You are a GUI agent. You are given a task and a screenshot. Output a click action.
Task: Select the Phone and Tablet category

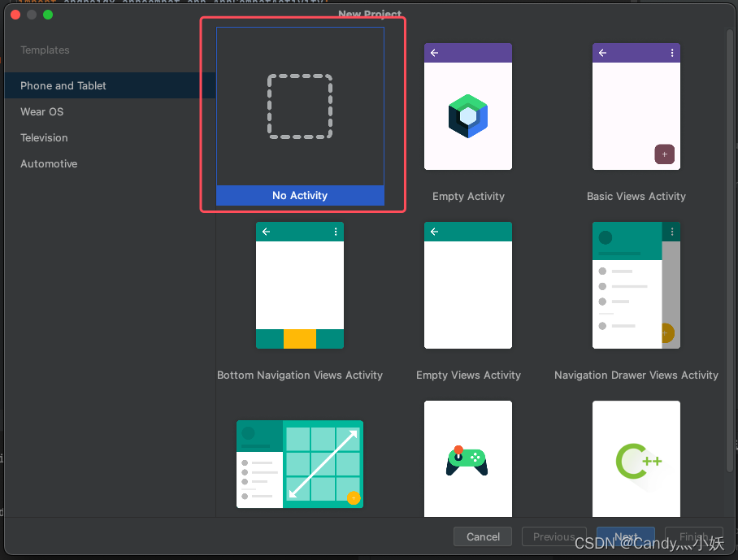coord(63,85)
